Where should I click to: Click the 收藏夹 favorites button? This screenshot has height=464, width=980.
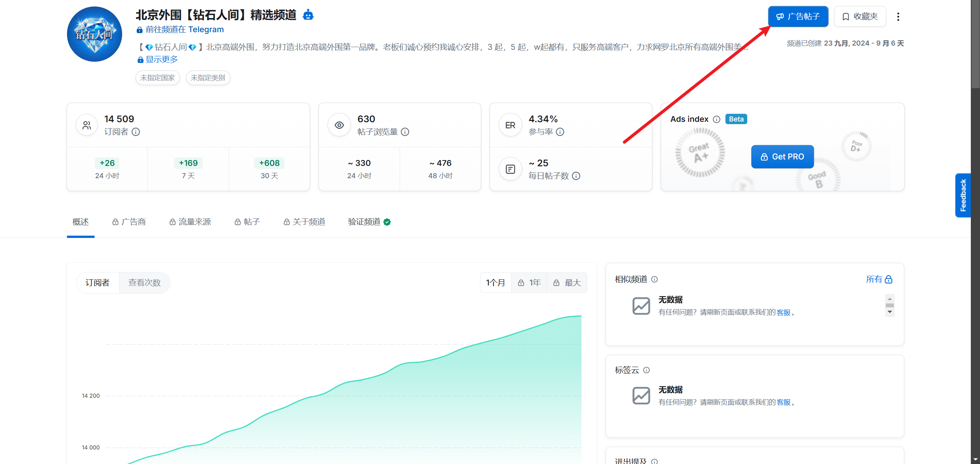click(860, 16)
